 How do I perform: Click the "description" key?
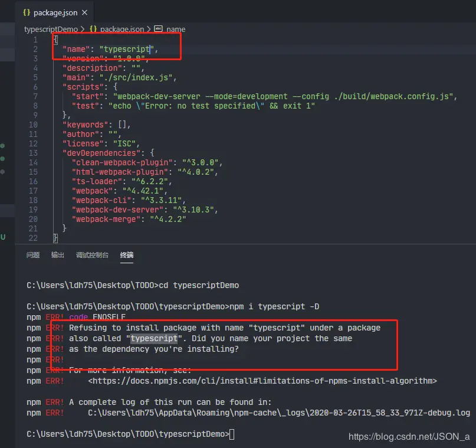point(92,68)
